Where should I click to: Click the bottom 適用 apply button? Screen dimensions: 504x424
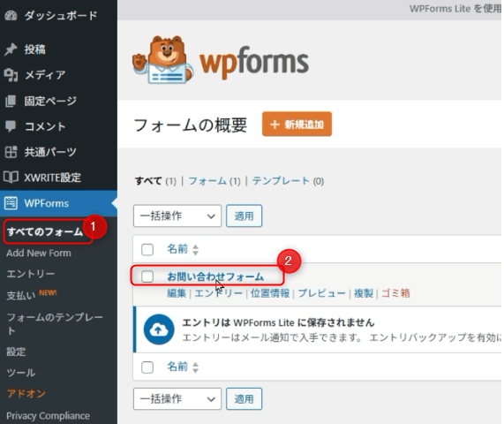point(244,399)
